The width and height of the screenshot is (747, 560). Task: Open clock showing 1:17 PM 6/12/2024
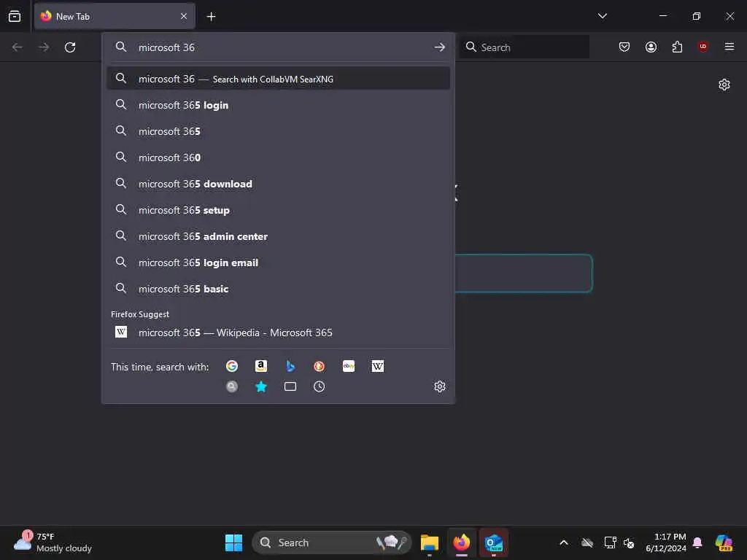click(666, 542)
